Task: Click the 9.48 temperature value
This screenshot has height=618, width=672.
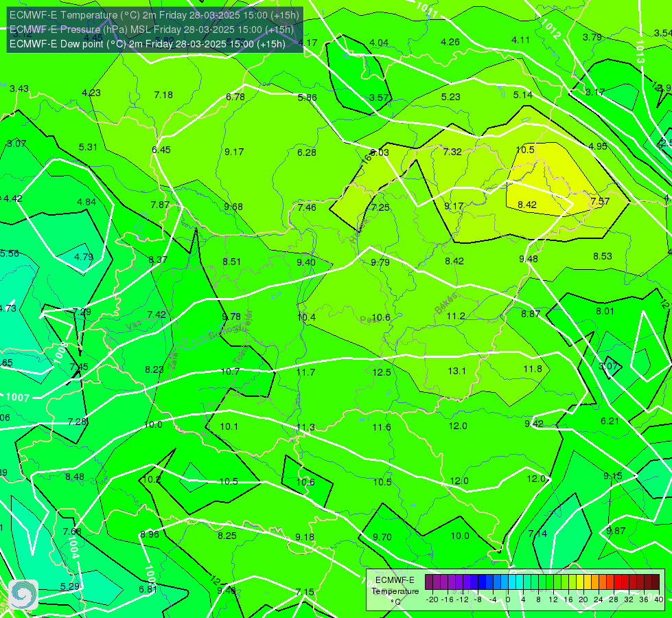Action: (529, 259)
